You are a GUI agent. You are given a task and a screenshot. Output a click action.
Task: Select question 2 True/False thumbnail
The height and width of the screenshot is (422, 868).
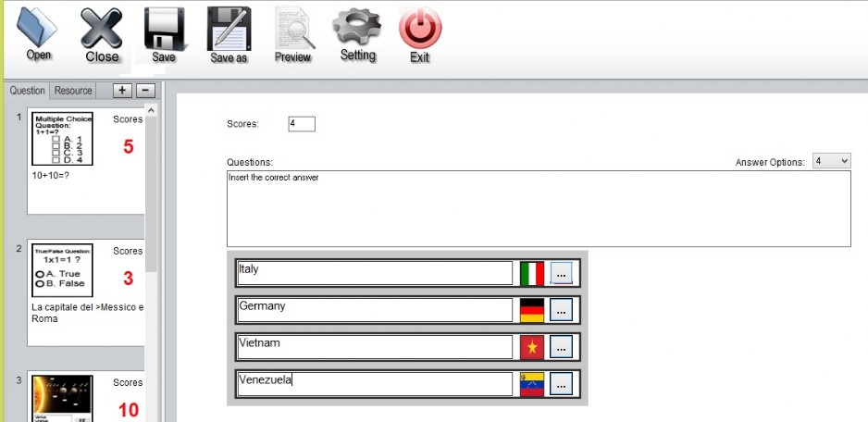[x=62, y=270]
